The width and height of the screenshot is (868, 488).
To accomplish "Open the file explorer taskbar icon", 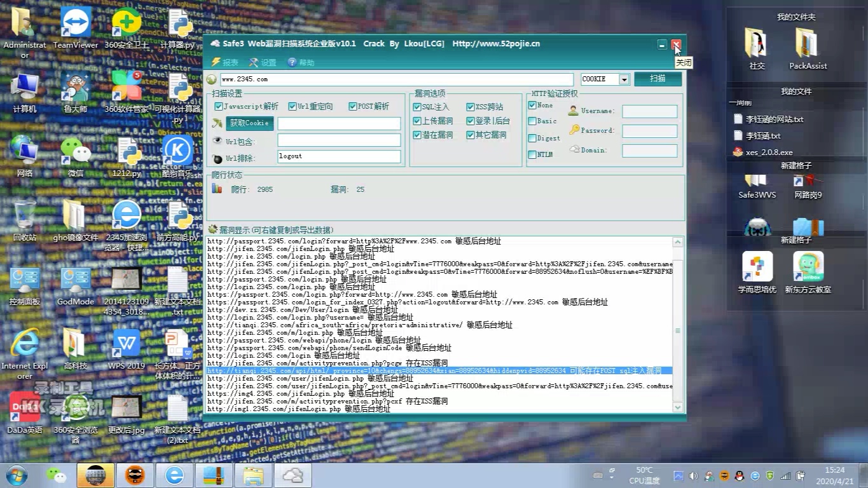I will click(253, 475).
